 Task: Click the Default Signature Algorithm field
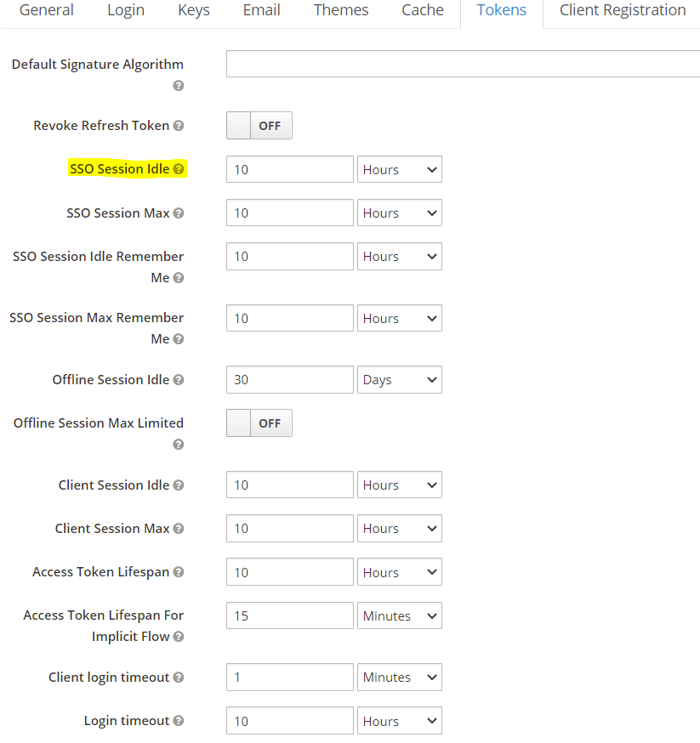click(463, 64)
